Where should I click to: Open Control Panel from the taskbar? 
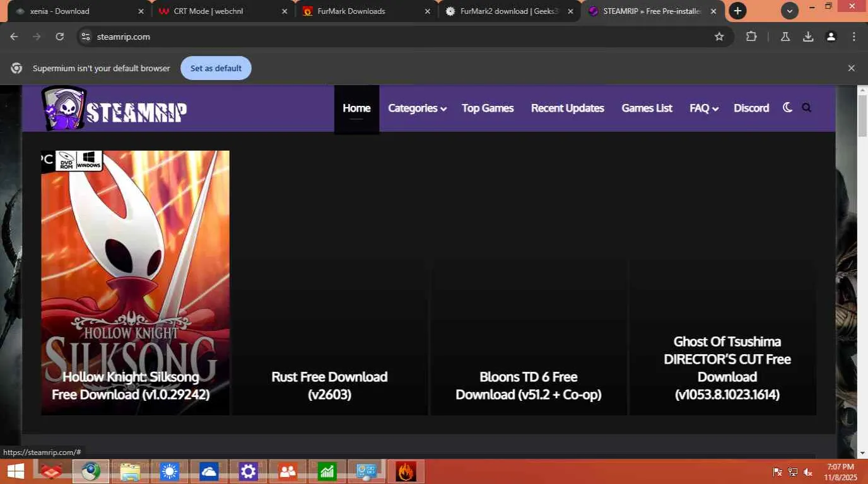coord(367,471)
